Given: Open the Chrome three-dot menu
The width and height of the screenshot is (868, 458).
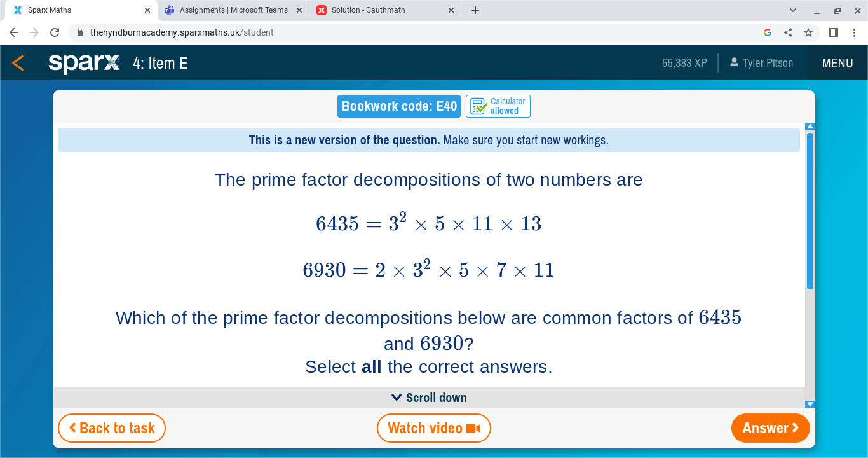Looking at the screenshot, I should [x=854, y=32].
